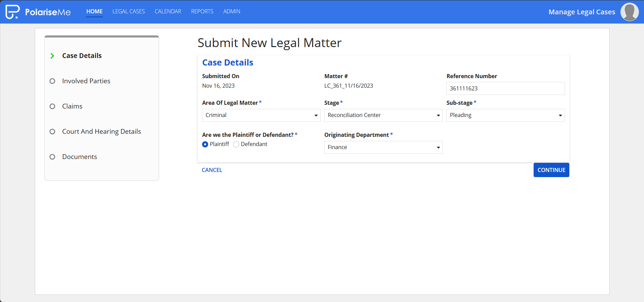Click the Court And Hearing step circle
Viewport: 644px width, 302px height.
pyautogui.click(x=52, y=131)
